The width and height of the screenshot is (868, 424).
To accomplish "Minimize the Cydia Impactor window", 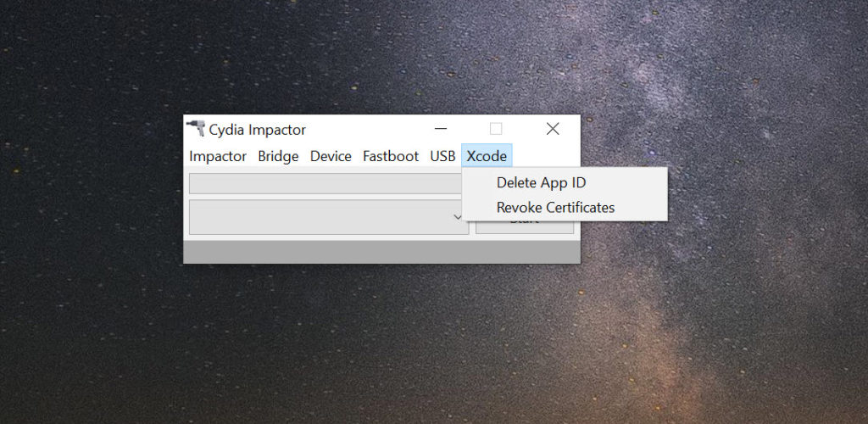I will (441, 129).
